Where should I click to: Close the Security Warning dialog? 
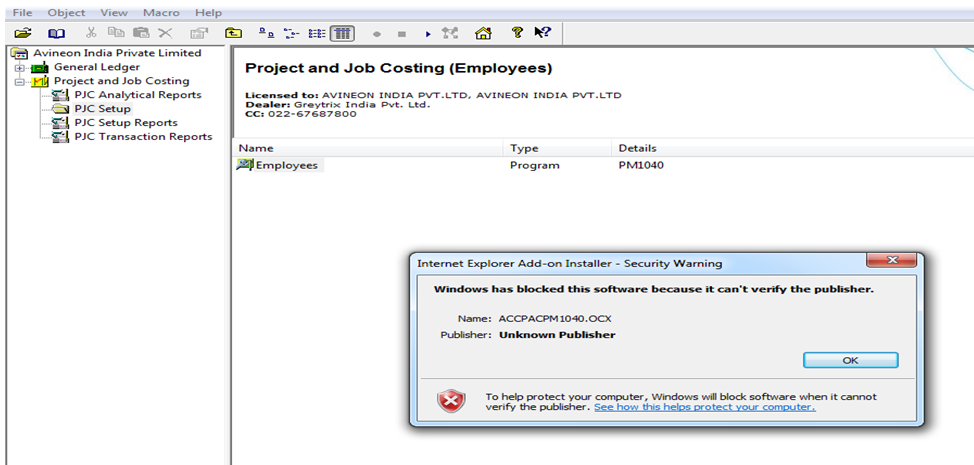(x=892, y=260)
